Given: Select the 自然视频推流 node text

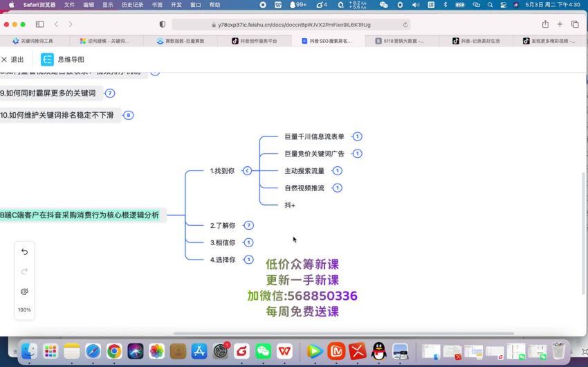Looking at the screenshot, I should [304, 188].
